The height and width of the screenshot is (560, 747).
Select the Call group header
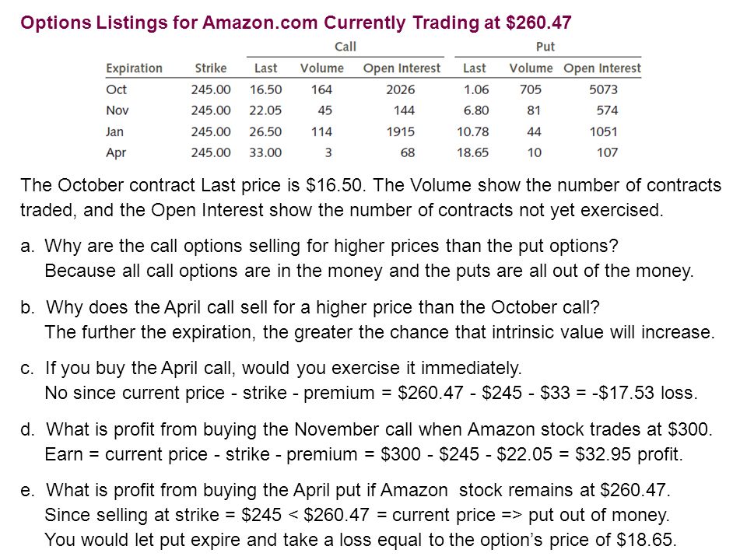pyautogui.click(x=345, y=47)
